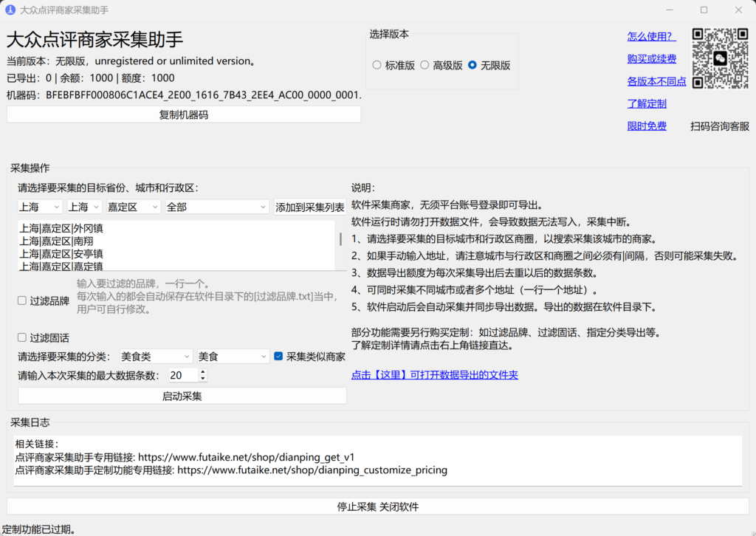Click the 限时免费 link
Image resolution: width=756 pixels, height=536 pixels.
coord(646,126)
